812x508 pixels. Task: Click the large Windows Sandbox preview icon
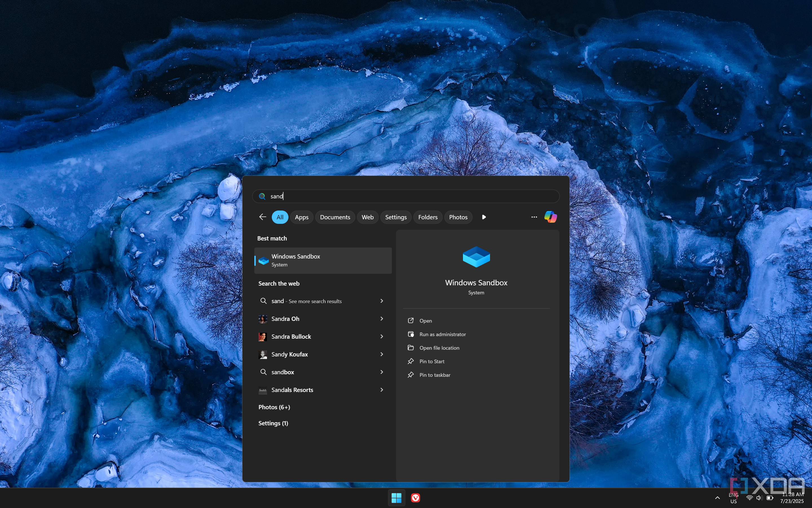pyautogui.click(x=476, y=257)
